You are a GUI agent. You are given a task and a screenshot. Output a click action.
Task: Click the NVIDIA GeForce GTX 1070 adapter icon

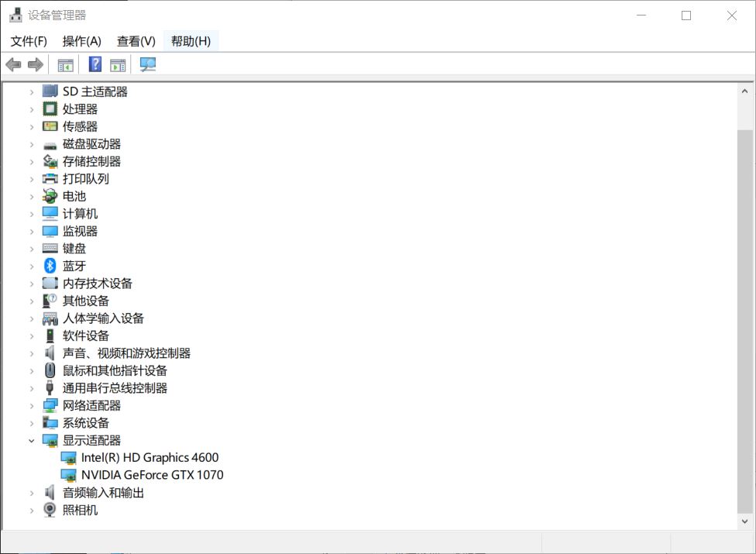click(x=68, y=475)
